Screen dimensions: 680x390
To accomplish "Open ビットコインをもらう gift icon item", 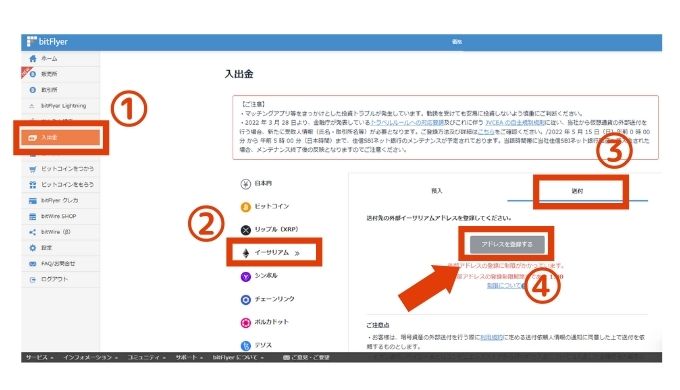I will (x=33, y=185).
